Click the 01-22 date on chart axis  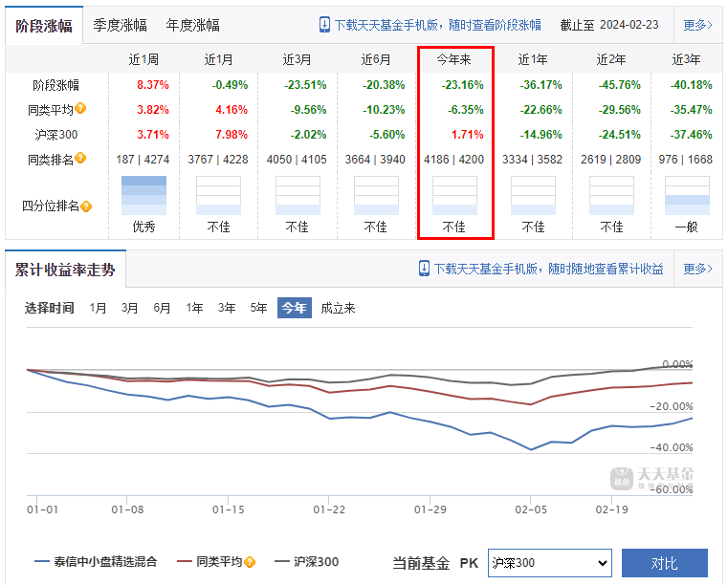[329, 509]
